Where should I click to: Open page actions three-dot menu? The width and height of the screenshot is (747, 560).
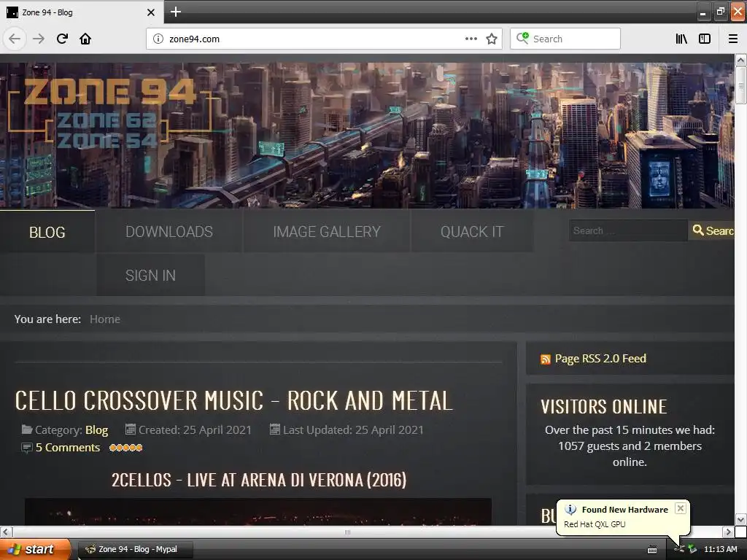(471, 39)
